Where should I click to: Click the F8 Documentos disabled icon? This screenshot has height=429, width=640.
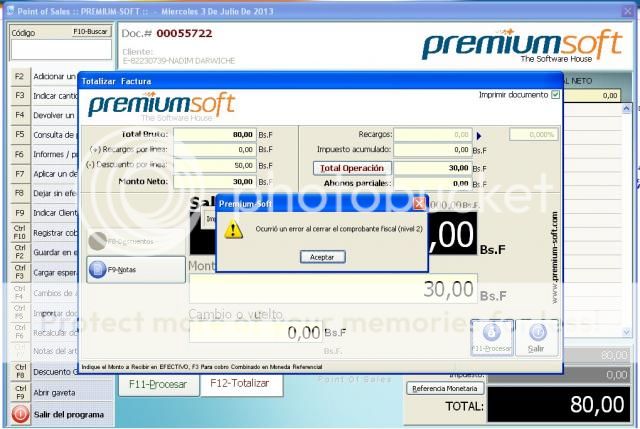point(98,241)
